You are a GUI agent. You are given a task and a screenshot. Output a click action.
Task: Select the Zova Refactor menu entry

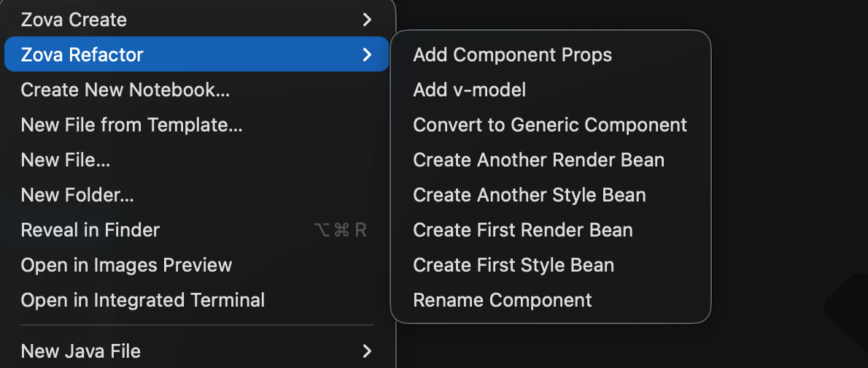point(82,55)
